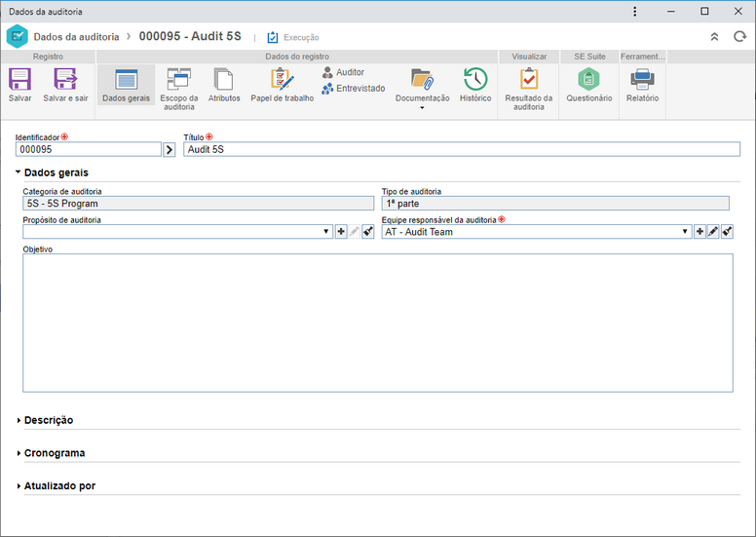The width and height of the screenshot is (756, 537).
Task: Open Propósito de auditoria dropdown
Action: pos(326,232)
